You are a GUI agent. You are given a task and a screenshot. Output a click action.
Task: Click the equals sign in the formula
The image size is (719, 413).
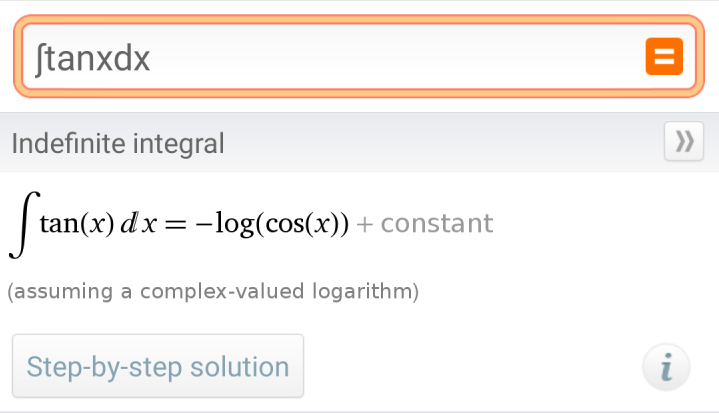pyautogui.click(x=176, y=223)
